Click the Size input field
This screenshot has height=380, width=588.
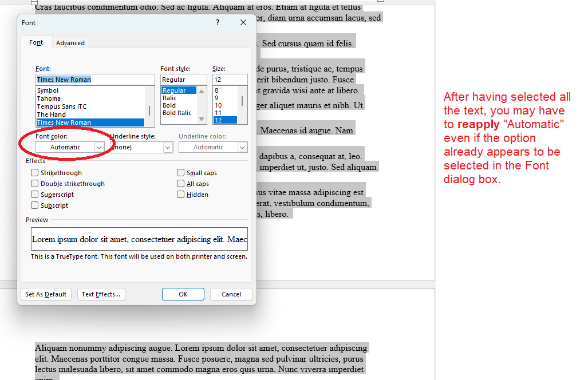(x=230, y=80)
